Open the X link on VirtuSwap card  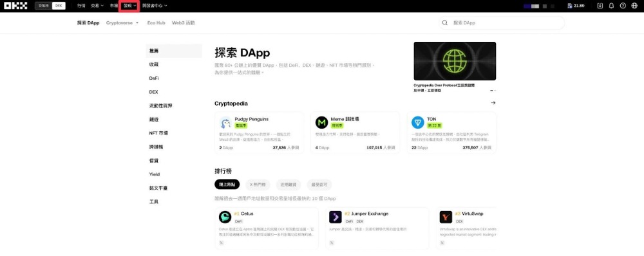442,243
